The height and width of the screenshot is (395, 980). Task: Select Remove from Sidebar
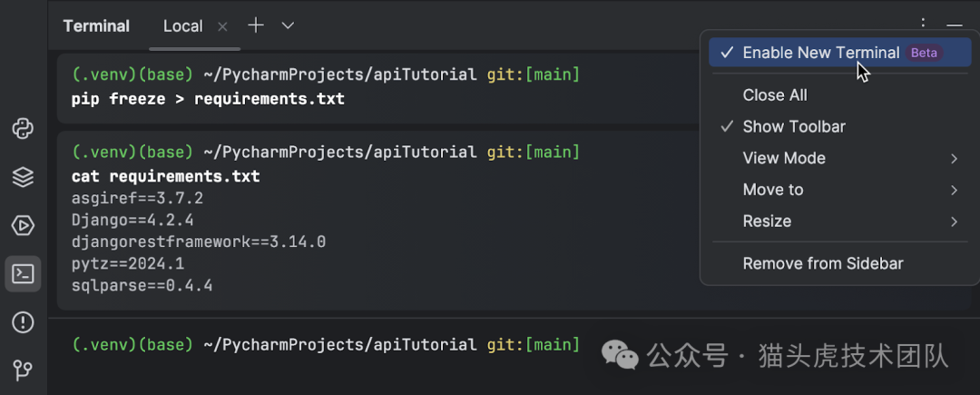coord(822,263)
